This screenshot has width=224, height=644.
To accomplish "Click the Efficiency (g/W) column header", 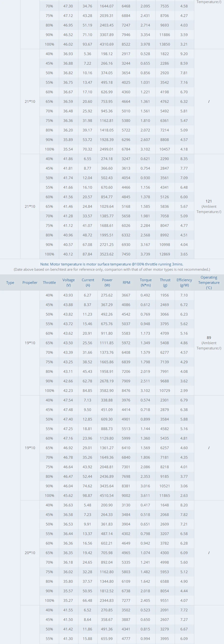I will click(184, 282).
